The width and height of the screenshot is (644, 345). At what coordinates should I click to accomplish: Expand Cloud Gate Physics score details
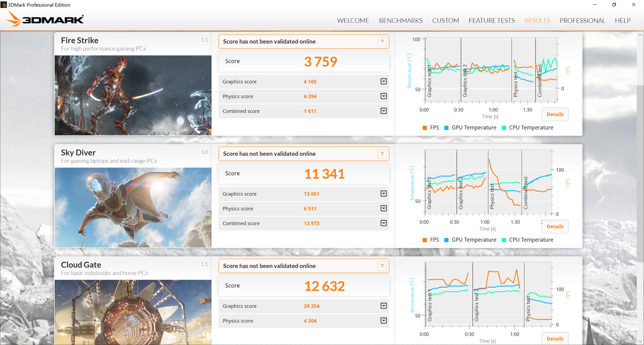click(x=384, y=321)
